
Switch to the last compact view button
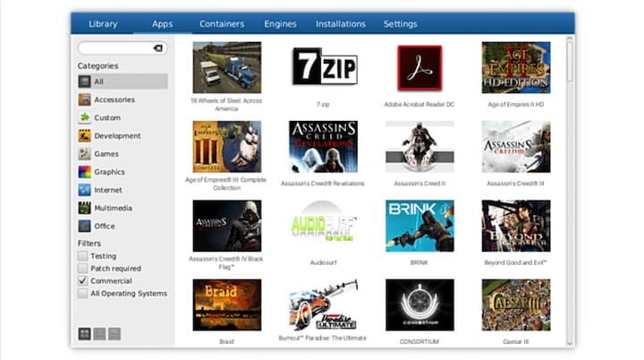(x=114, y=334)
